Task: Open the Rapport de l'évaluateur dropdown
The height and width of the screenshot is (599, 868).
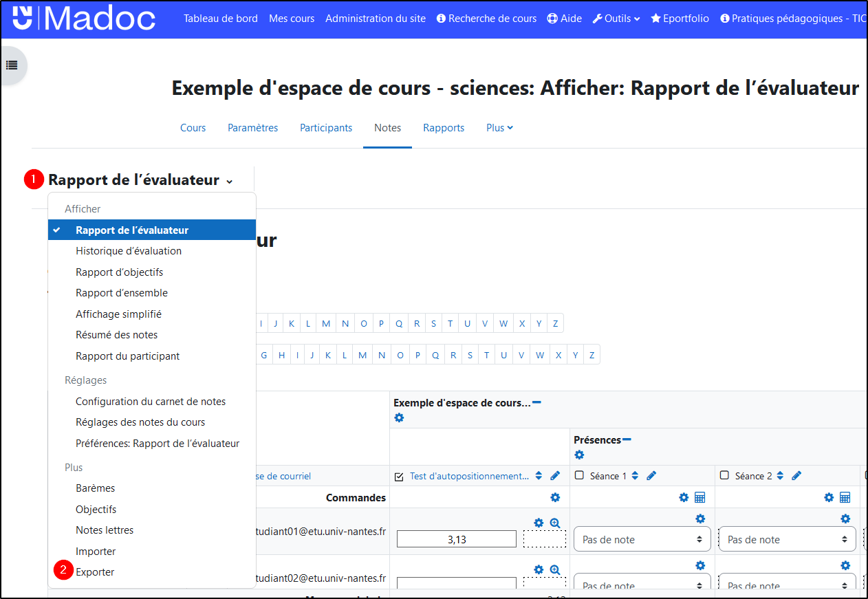Action: [x=138, y=179]
